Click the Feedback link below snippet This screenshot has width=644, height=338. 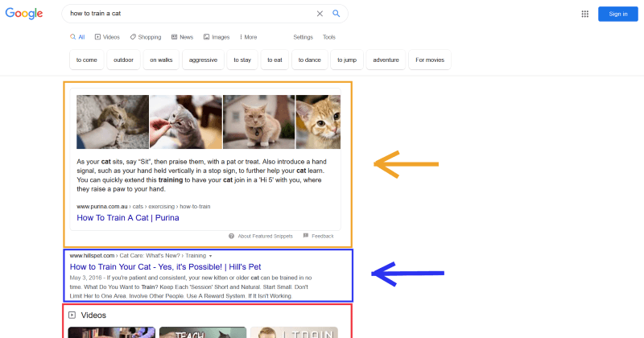[x=323, y=236]
